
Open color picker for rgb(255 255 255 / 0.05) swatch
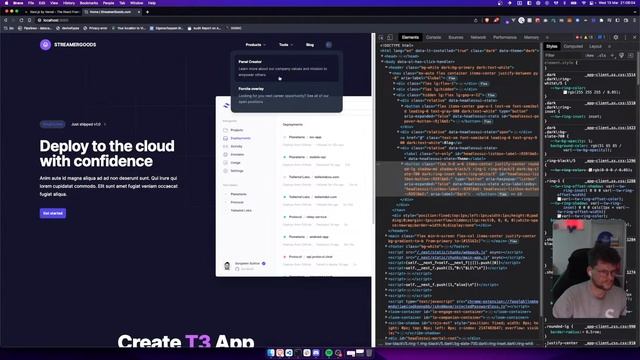(565, 92)
